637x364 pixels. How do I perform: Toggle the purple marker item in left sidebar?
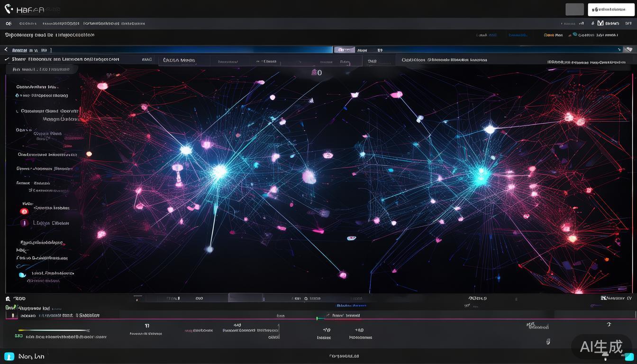coord(24,223)
